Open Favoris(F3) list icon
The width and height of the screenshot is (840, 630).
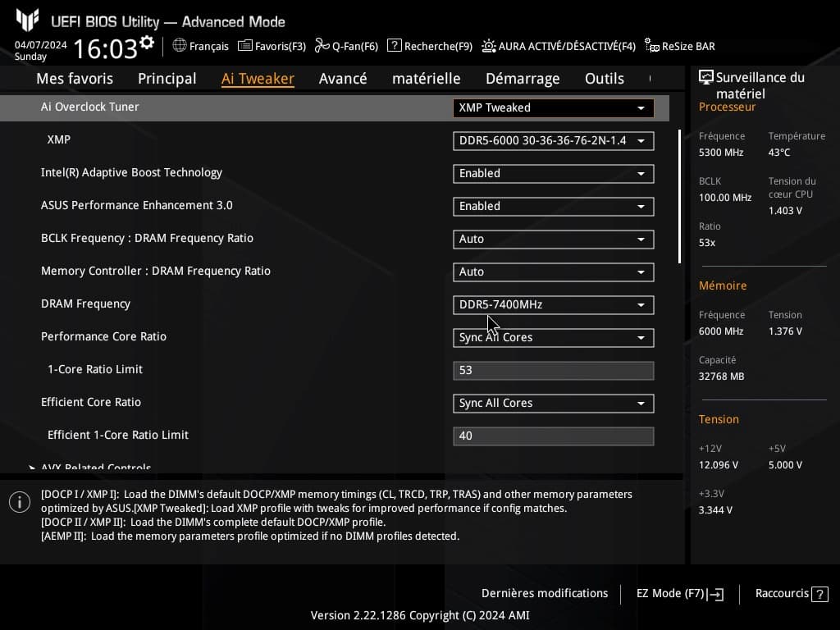pos(244,46)
